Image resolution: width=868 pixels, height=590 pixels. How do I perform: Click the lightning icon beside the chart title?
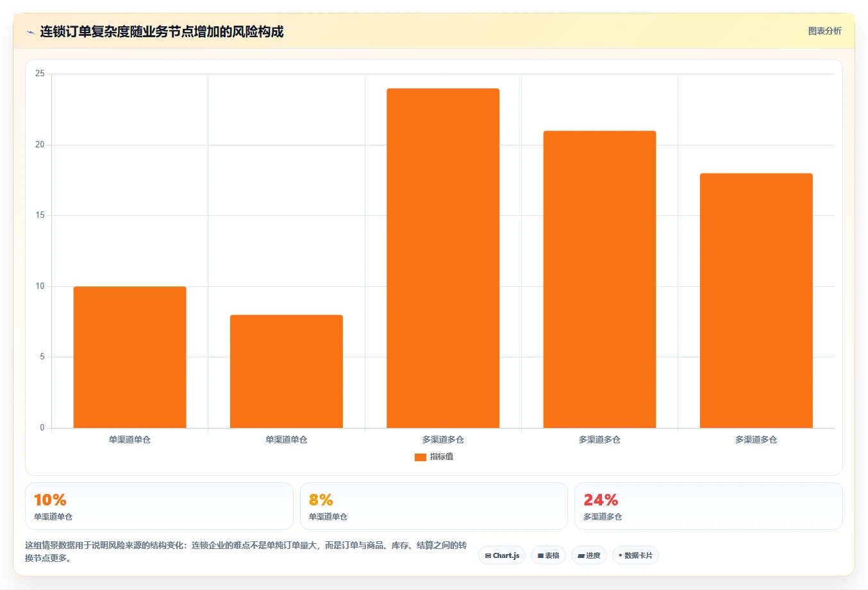[x=30, y=32]
